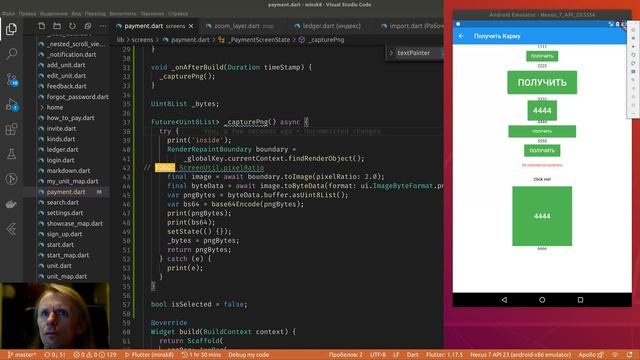This screenshot has width=640, height=360.
Task: Tap the small 4444 green button
Action: 542,111
